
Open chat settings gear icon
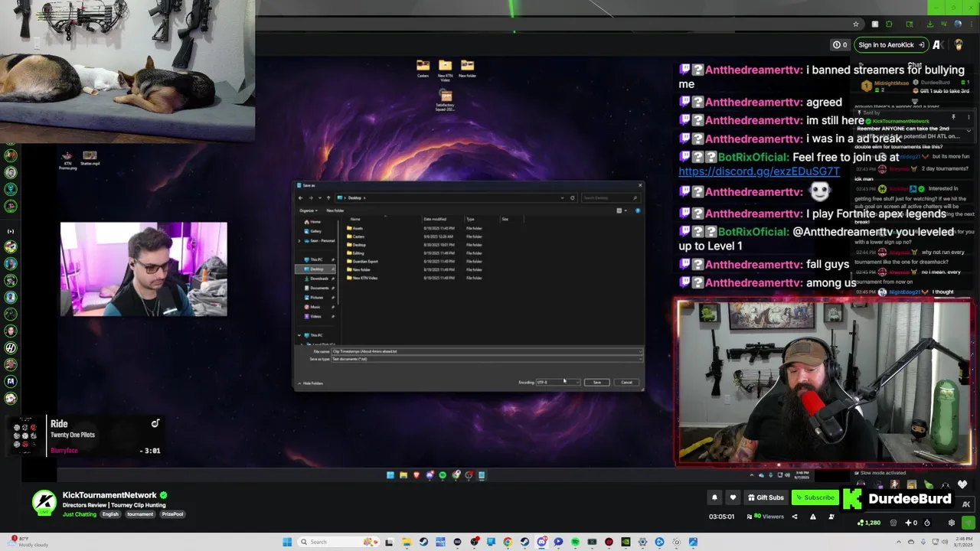[x=952, y=523]
